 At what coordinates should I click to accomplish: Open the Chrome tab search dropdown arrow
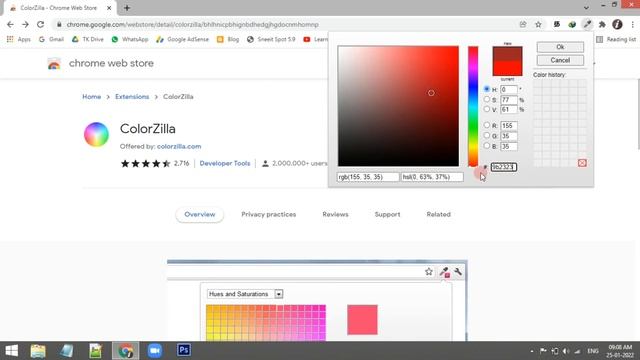click(x=586, y=8)
